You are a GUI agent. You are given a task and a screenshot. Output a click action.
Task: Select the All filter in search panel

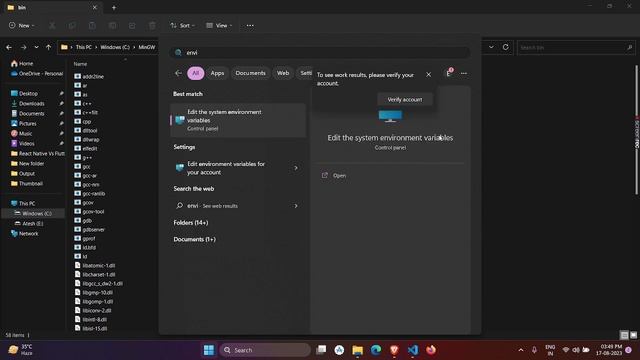point(196,73)
